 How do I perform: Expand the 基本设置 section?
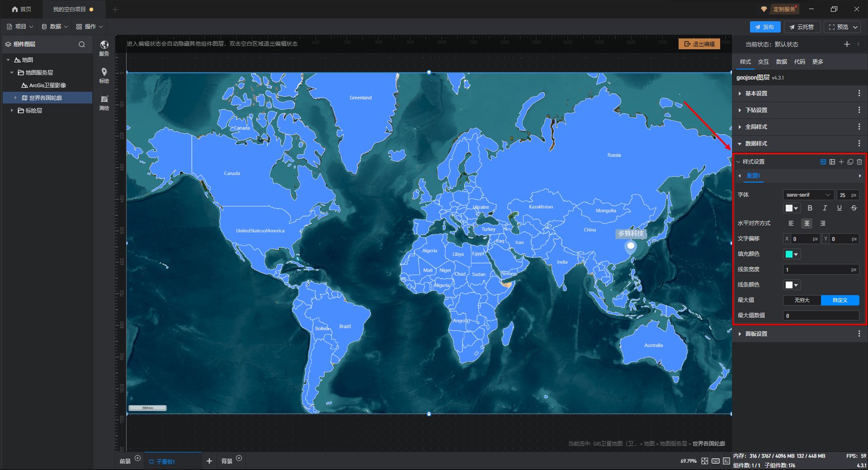[740, 94]
